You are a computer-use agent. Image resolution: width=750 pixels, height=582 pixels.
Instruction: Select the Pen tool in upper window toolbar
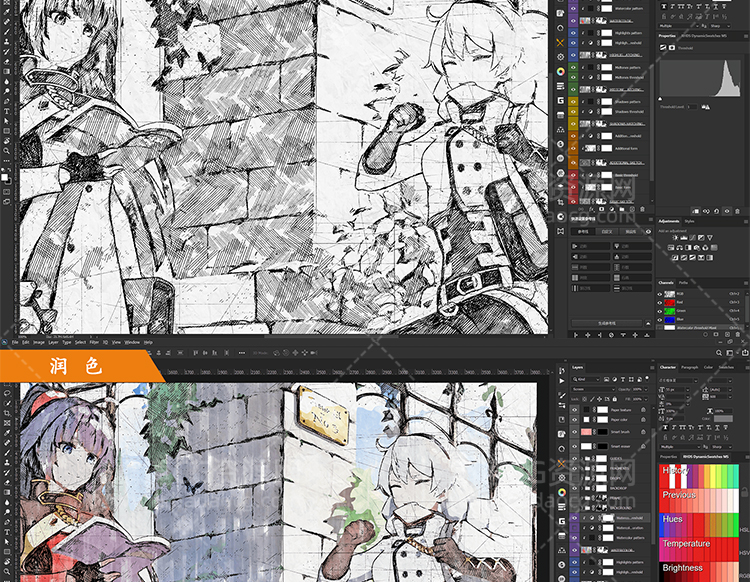pyautogui.click(x=7, y=101)
